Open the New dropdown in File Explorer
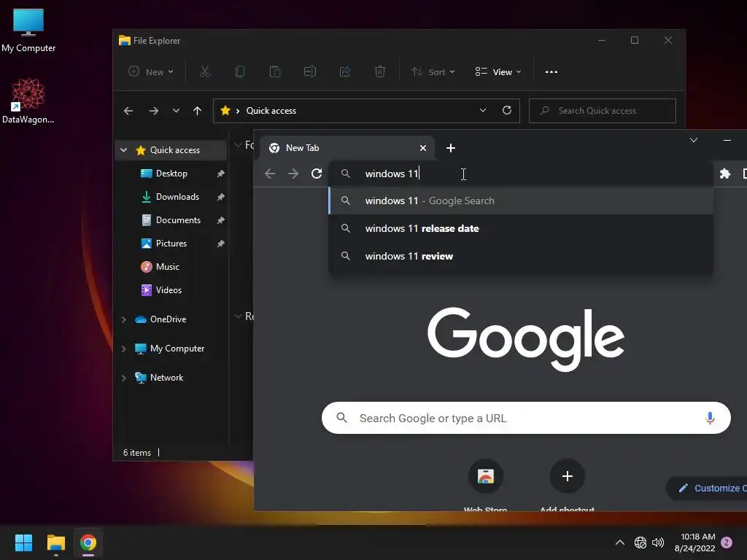Image resolution: width=747 pixels, height=560 pixels. coord(151,72)
